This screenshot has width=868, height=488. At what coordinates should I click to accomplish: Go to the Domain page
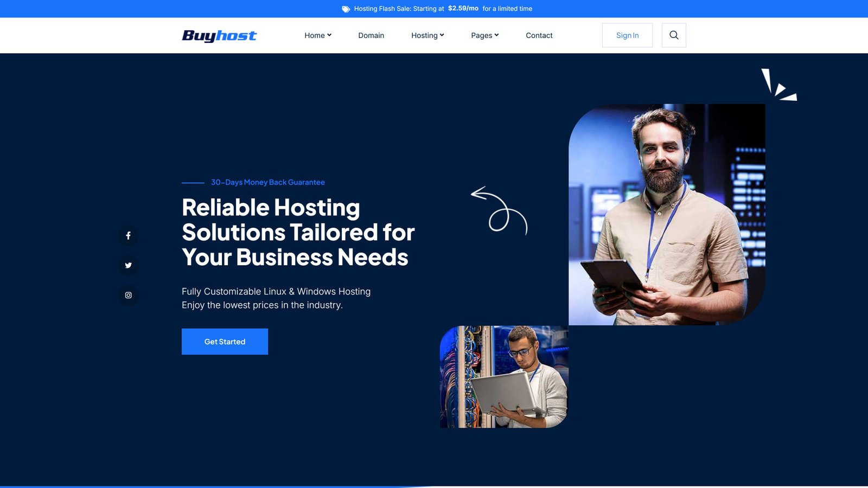(371, 35)
